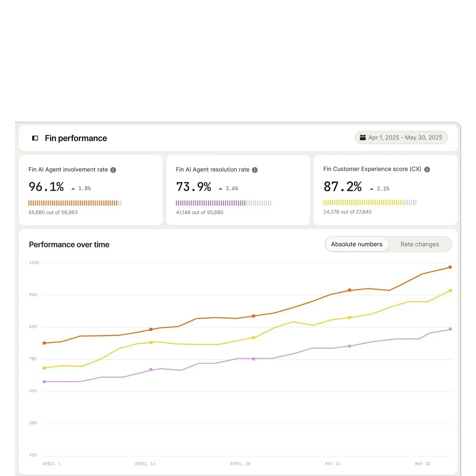Click the purple resolution rate progress bar
Screen dimensions: 476x476
click(224, 203)
